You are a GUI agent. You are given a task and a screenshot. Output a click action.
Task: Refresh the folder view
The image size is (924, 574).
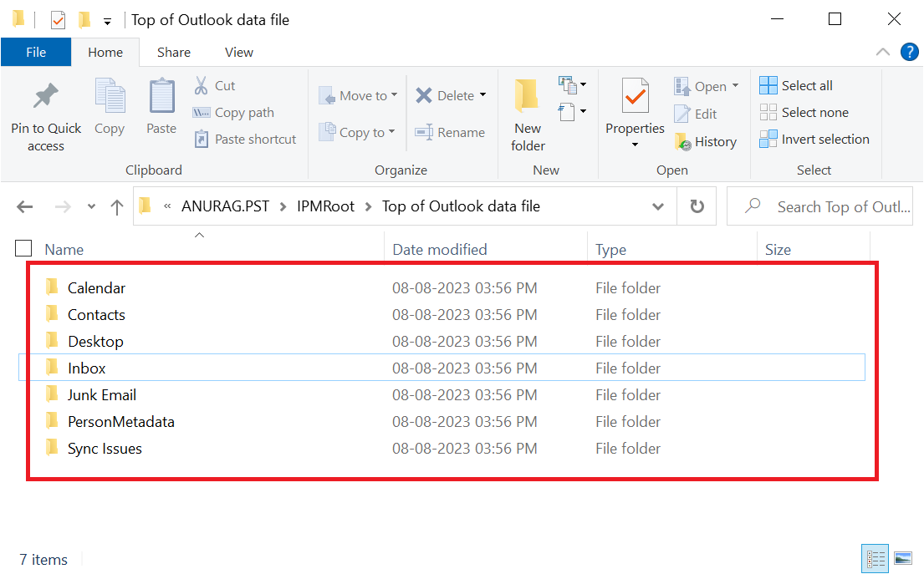click(697, 206)
